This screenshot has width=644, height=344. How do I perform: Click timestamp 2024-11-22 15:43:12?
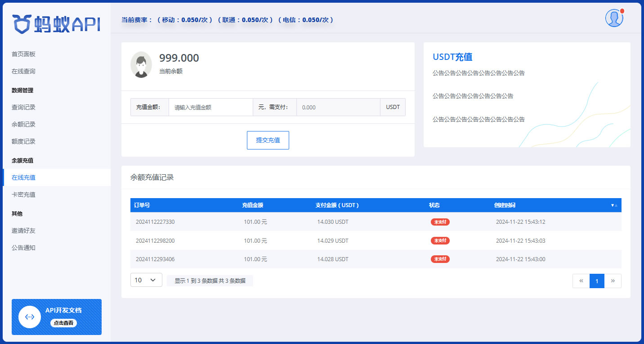point(521,222)
